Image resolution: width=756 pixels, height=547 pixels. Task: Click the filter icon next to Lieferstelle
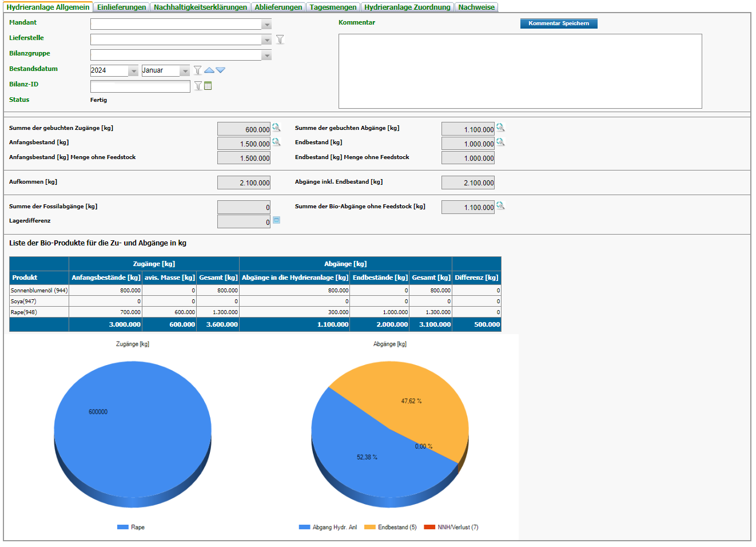(x=280, y=39)
